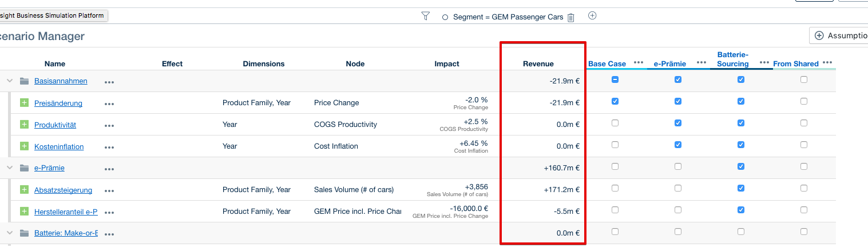Collapse the Basisannahmen group
868x247 pixels.
(9, 81)
